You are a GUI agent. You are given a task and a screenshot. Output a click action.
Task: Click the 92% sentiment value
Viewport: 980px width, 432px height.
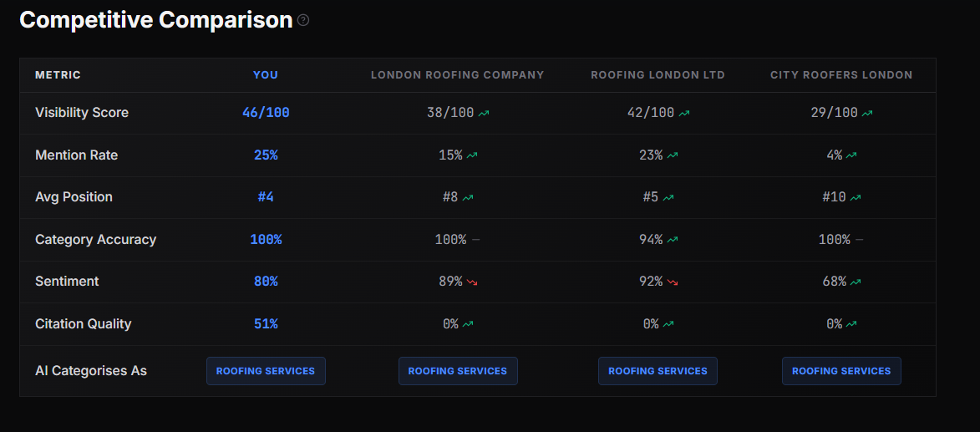tap(651, 282)
